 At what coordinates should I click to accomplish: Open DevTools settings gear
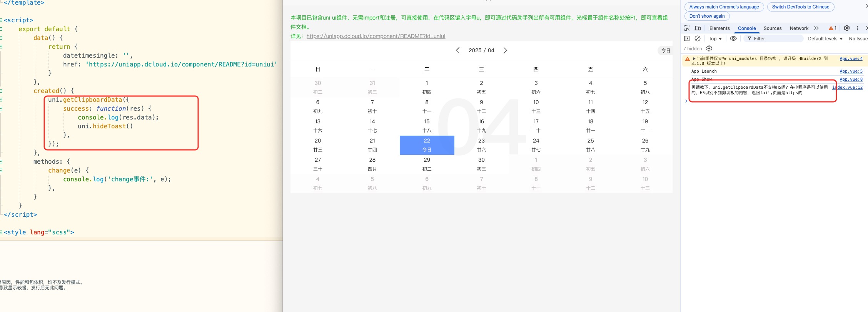point(846,28)
